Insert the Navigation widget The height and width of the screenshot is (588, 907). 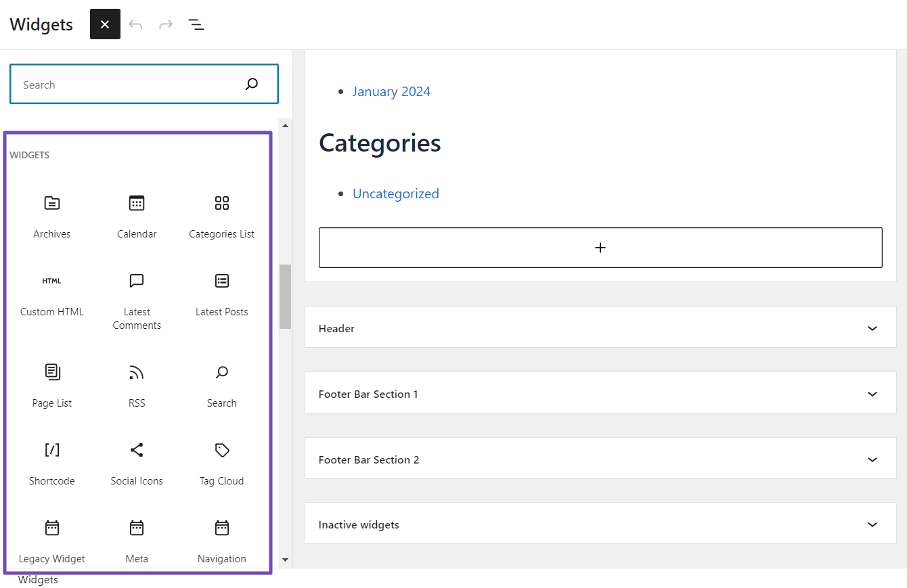coord(222,541)
